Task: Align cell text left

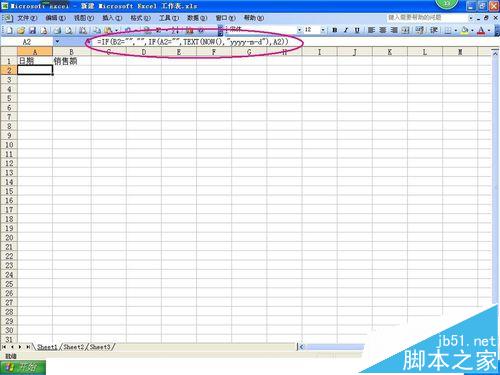Action: pyautogui.click(x=371, y=30)
